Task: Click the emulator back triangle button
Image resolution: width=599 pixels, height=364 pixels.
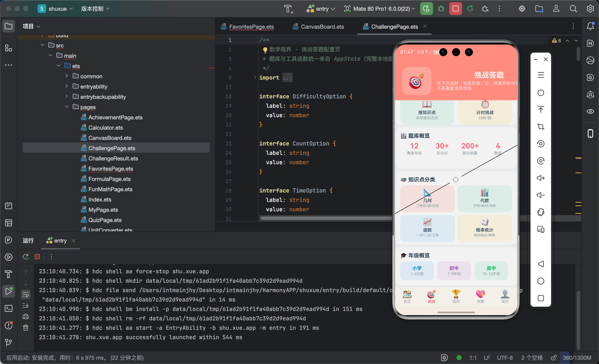Action: 541,264
